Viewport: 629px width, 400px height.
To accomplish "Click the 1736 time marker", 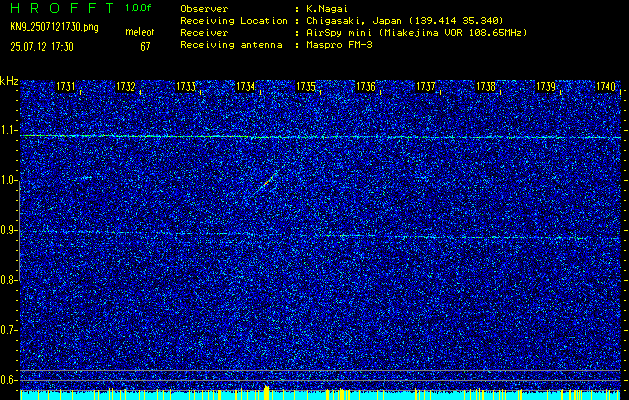I will (x=365, y=86).
